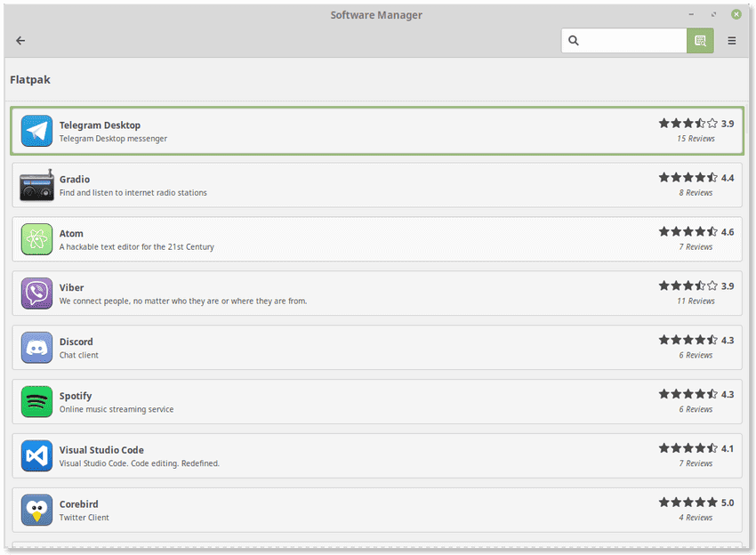Screen dimensions: 756x555
Task: Click "Telegram Desktop messenger" description
Action: pos(113,139)
